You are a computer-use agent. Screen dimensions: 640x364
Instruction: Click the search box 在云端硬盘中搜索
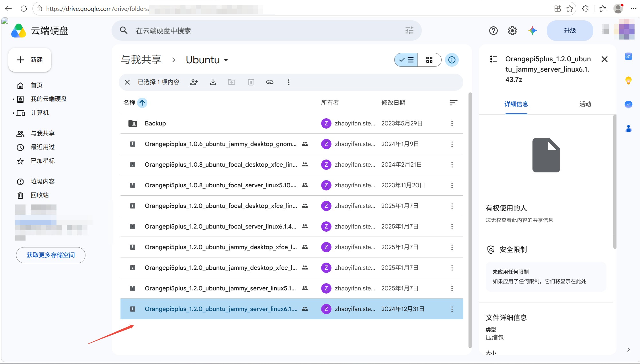pyautogui.click(x=266, y=31)
